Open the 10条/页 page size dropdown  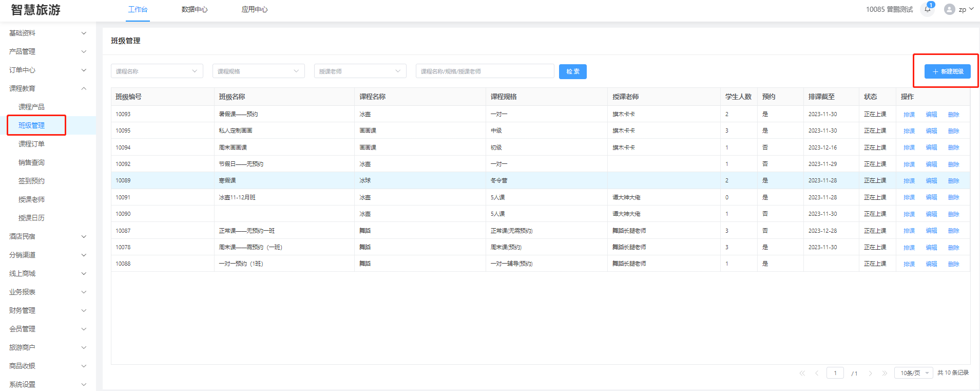coord(914,373)
